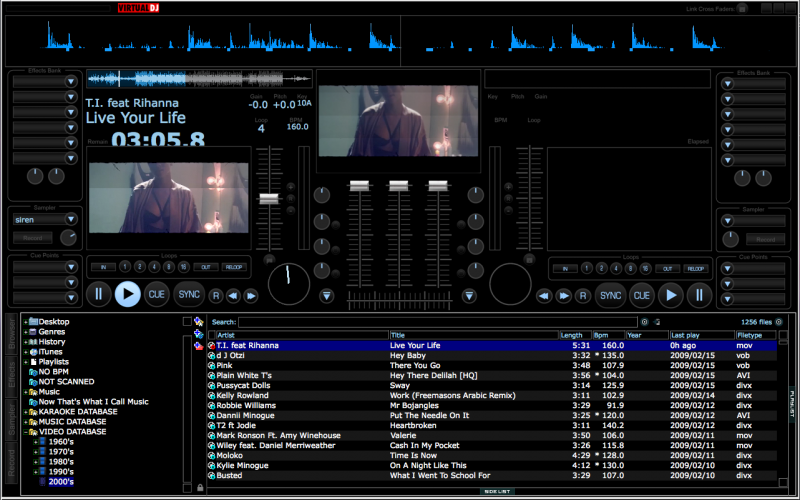Toggle loop length 1 on right deck
Screen dimensions: 800x500
(x=587, y=268)
